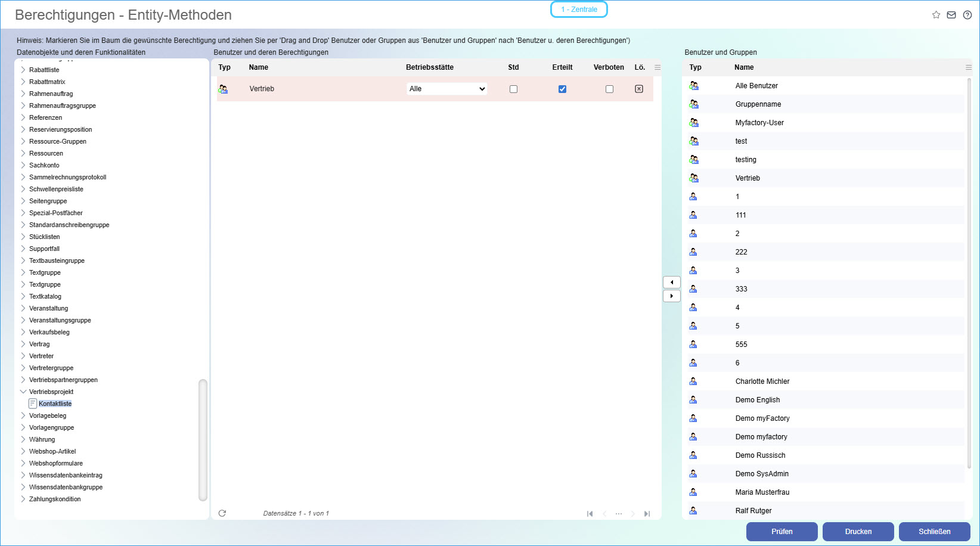Open the mail envelope icon
Viewport: 980px width, 546px height.
(951, 15)
